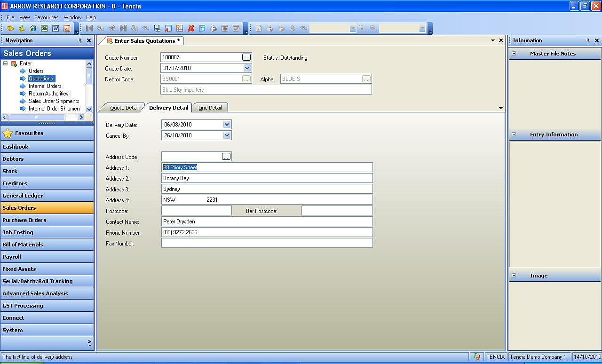Click the green download-arrow toolbar icon
This screenshot has height=364, width=602.
[22, 28]
